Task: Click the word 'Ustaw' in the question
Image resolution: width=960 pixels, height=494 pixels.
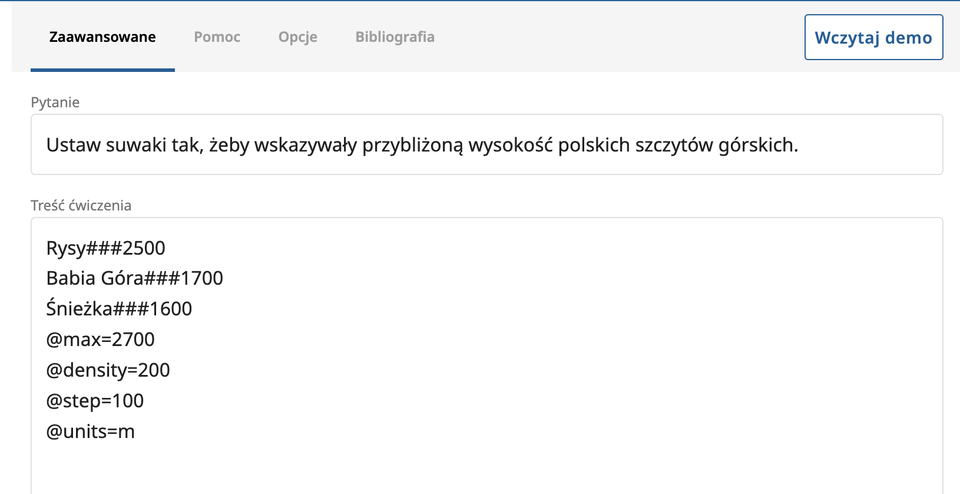Action: pos(72,145)
